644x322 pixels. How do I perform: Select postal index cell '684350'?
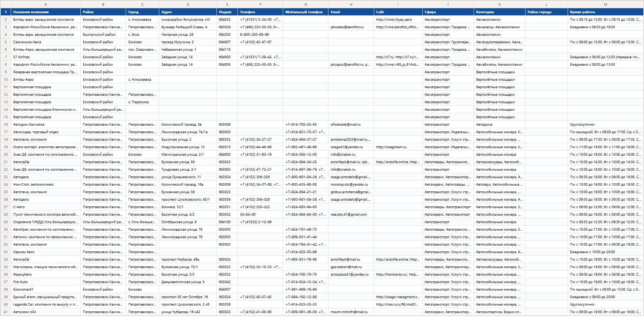point(227,35)
